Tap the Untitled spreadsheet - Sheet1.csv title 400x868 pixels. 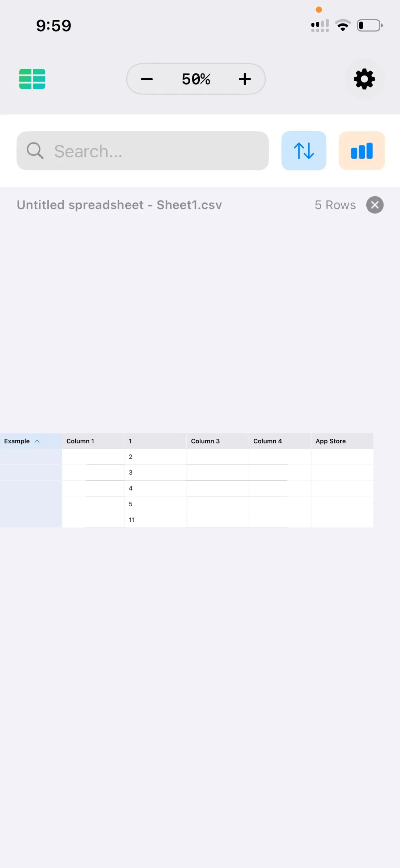point(119,205)
